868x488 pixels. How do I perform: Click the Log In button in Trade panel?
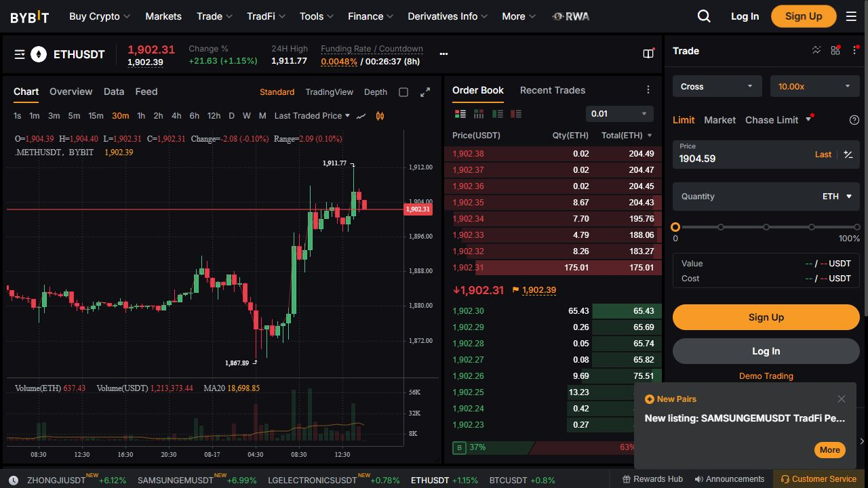tap(766, 351)
